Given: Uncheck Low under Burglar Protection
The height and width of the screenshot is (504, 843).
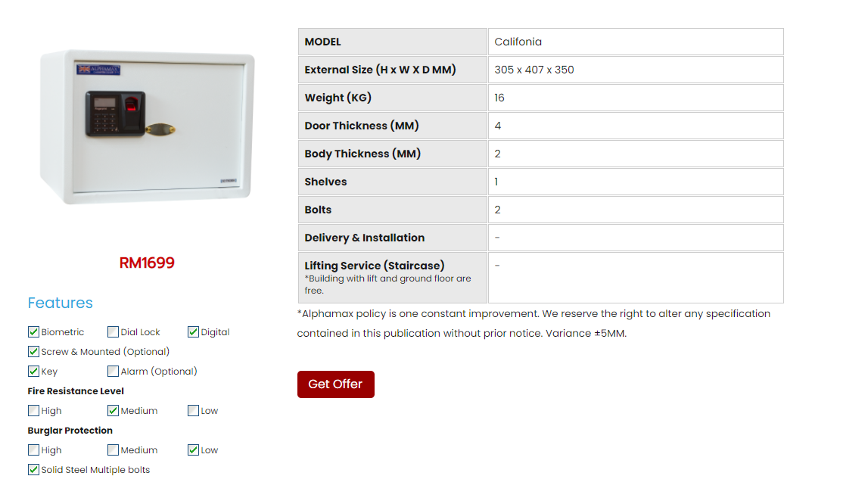Looking at the screenshot, I should tap(193, 450).
